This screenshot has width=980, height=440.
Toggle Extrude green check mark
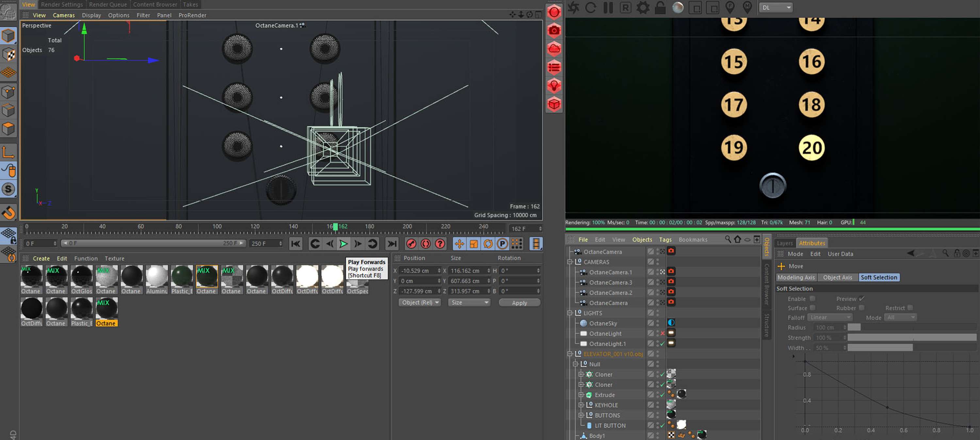coord(662,395)
